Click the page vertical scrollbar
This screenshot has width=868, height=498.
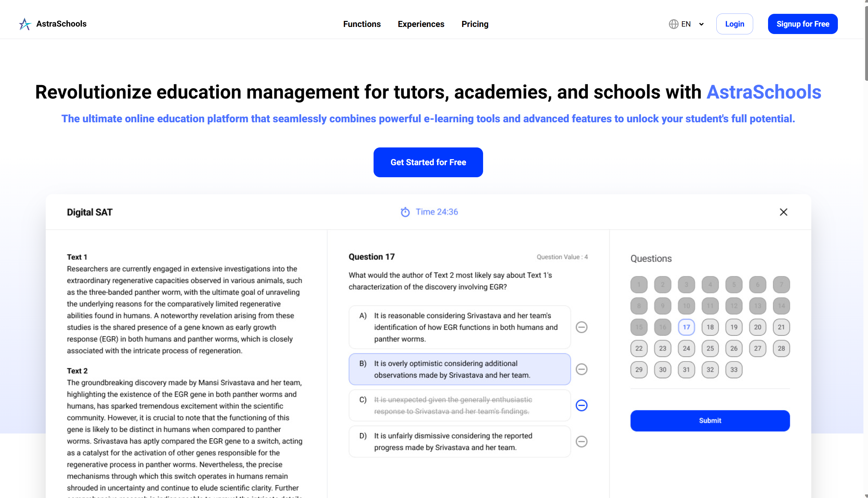point(866,43)
